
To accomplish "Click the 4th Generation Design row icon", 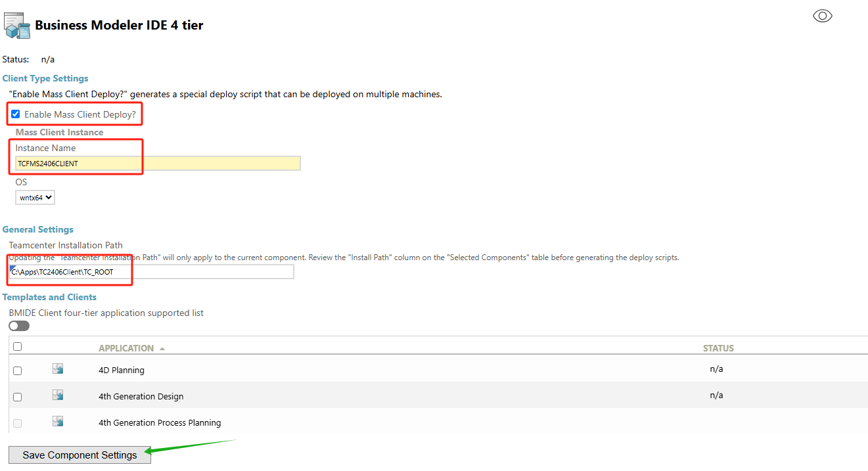I will tap(58, 395).
